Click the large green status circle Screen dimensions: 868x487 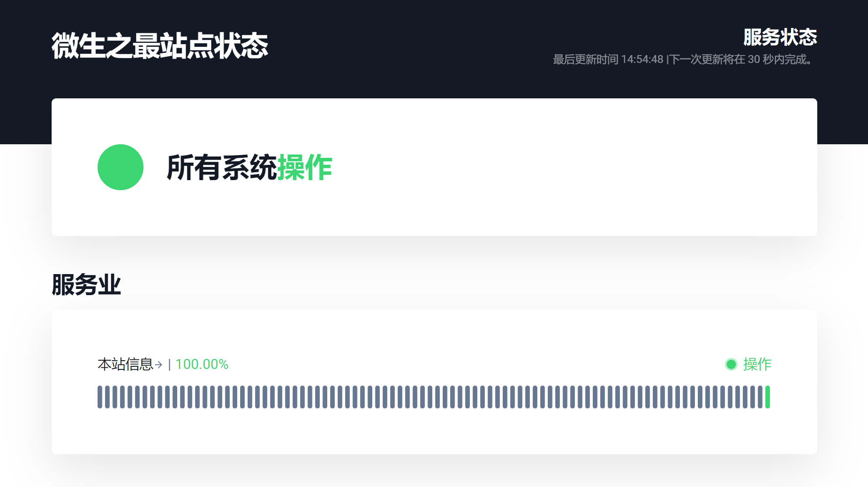pos(120,167)
